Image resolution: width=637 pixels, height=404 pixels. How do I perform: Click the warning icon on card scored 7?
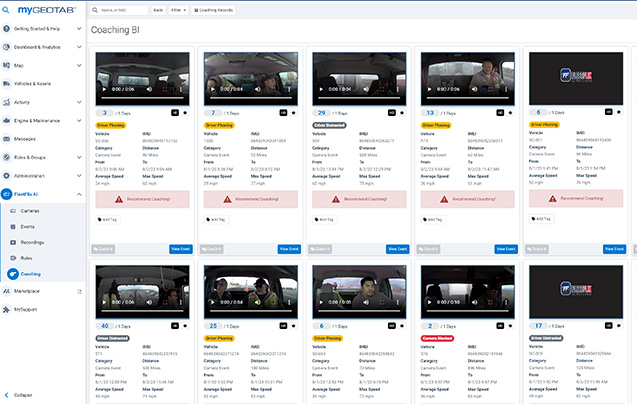[228, 199]
